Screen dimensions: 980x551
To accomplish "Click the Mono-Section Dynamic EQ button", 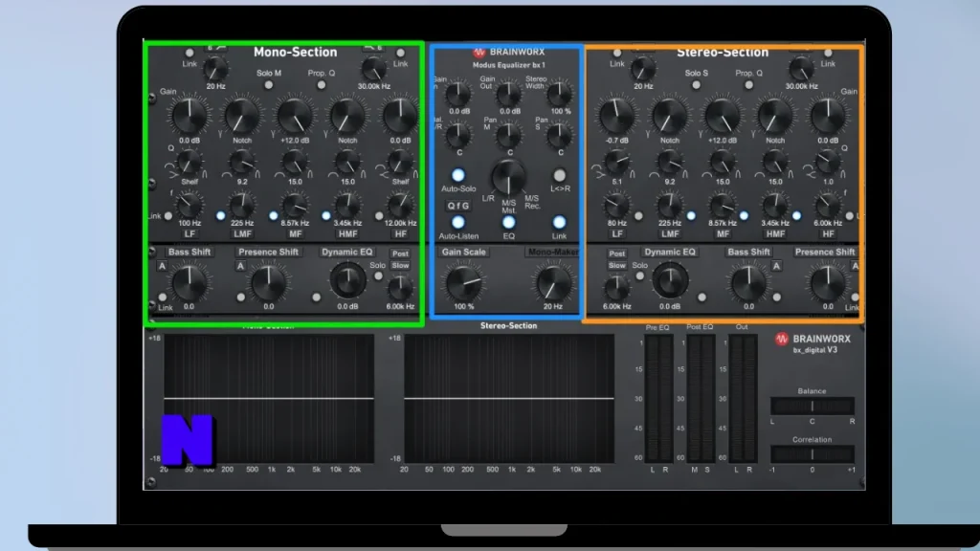I will tap(346, 252).
